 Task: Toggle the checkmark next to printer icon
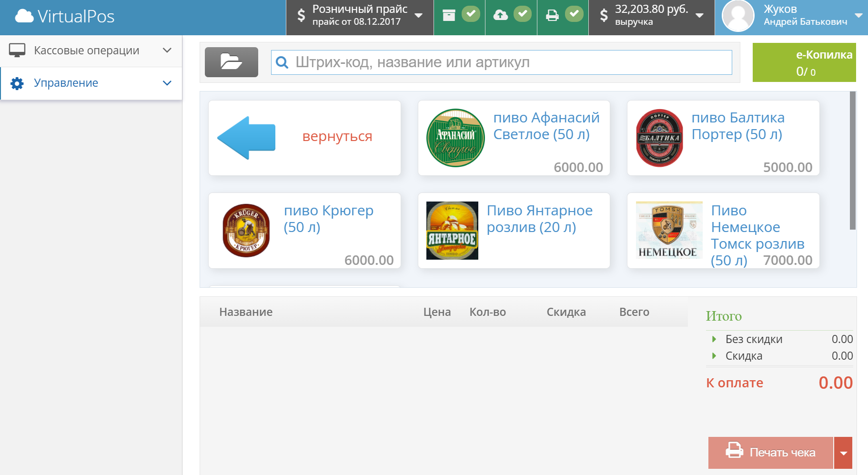574,14
